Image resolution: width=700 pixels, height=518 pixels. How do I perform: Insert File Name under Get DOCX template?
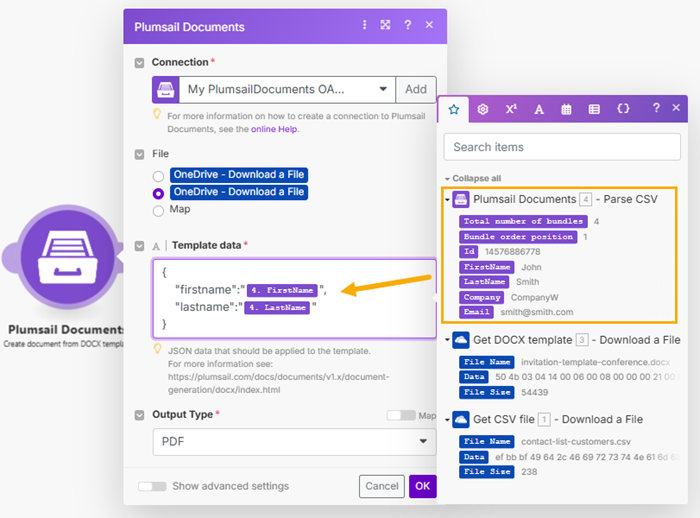pos(487,362)
